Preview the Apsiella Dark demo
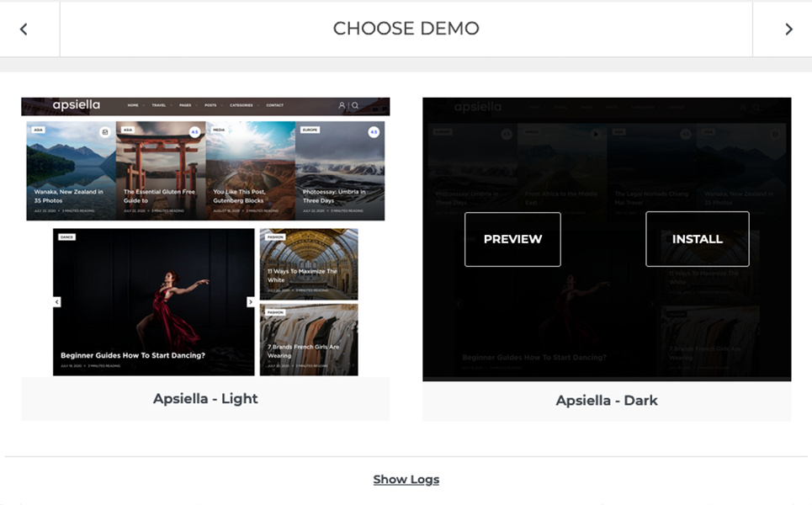Screen dimensions: 812x505 (x=512, y=239)
